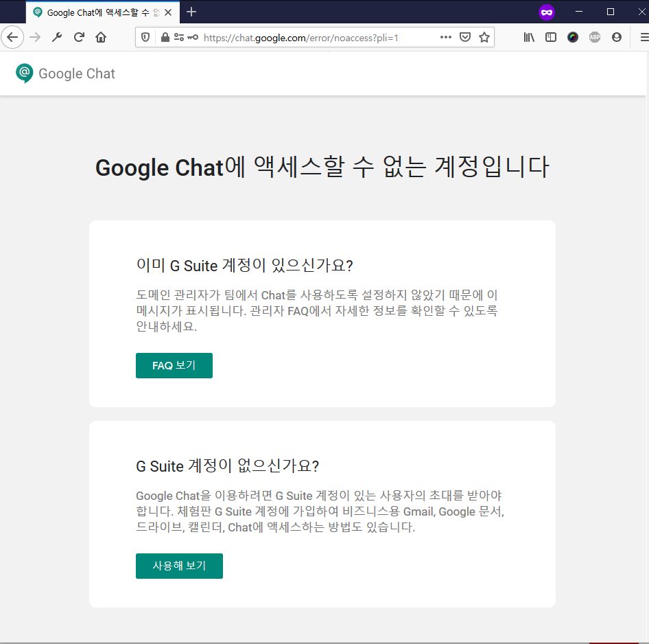Focus the address bar URL field

click(315, 38)
